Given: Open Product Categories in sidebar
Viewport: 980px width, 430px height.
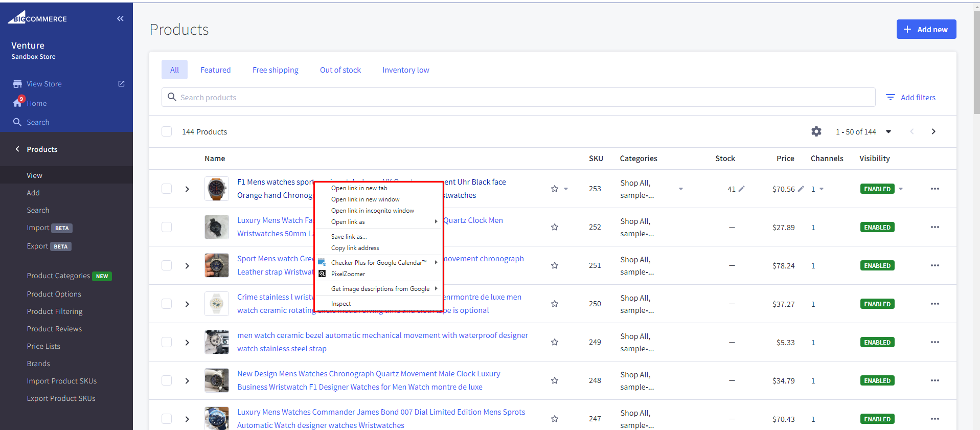Looking at the screenshot, I should point(58,276).
